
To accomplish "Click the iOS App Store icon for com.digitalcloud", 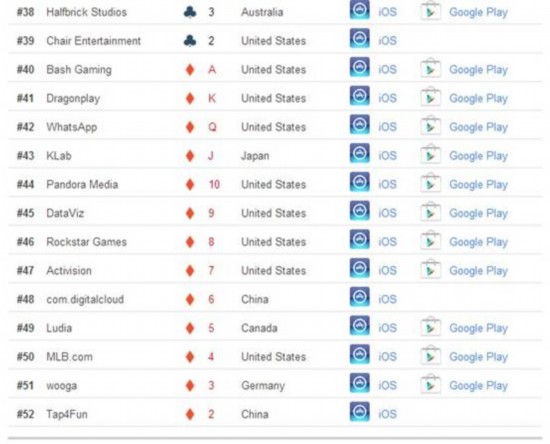I will (x=360, y=296).
